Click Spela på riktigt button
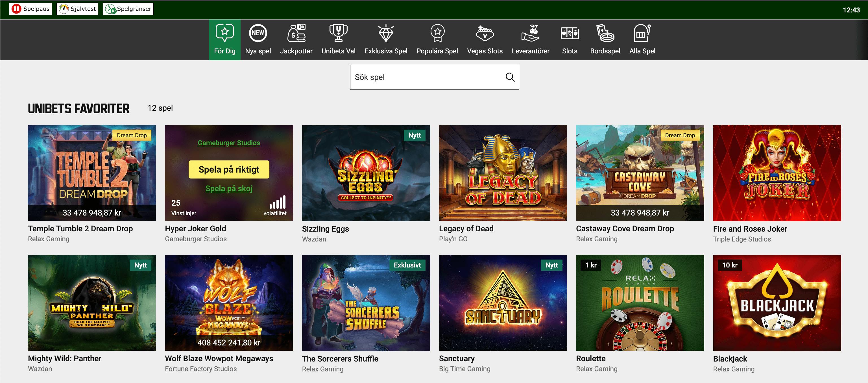The image size is (868, 383). click(x=229, y=169)
